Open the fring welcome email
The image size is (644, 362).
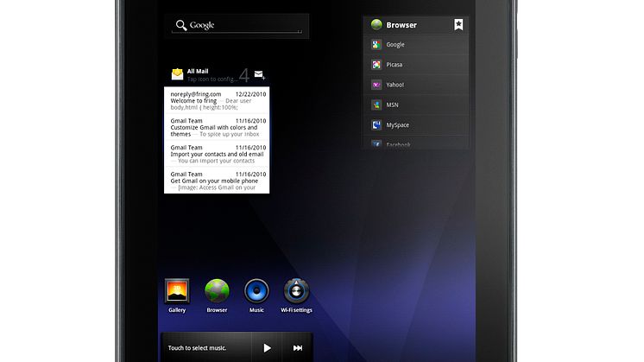tap(217, 100)
